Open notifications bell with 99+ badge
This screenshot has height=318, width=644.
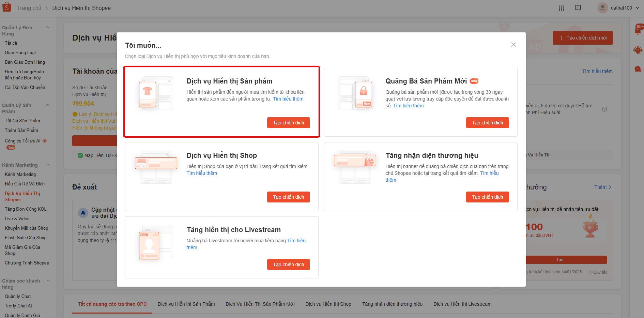(638, 30)
